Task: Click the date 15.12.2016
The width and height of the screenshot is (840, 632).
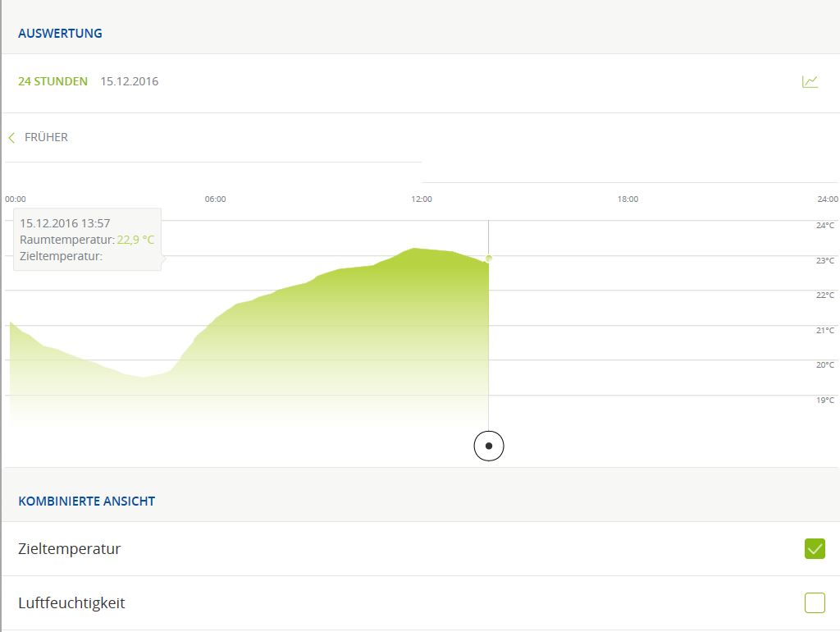Action: tap(130, 81)
